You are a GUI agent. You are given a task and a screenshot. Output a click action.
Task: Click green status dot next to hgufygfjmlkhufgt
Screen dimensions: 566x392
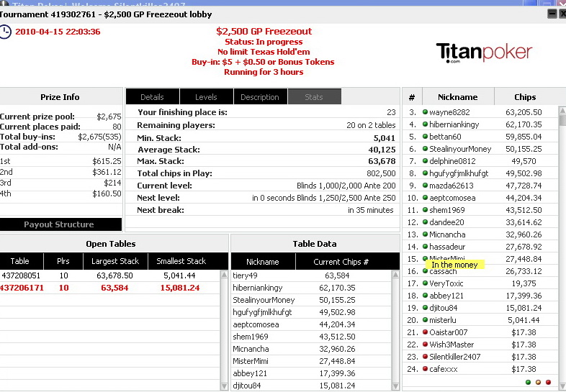tap(426, 173)
